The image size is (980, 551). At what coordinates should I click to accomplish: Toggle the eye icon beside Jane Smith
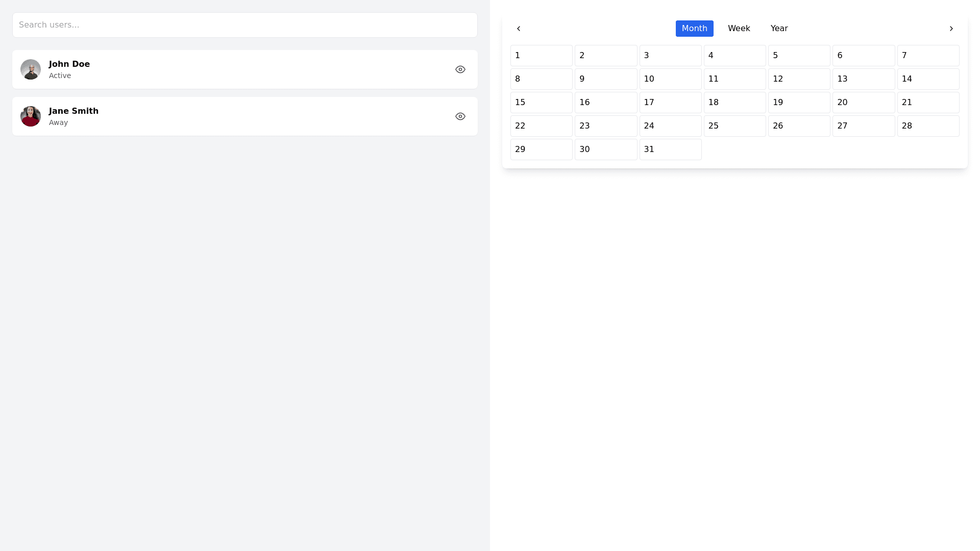460,116
